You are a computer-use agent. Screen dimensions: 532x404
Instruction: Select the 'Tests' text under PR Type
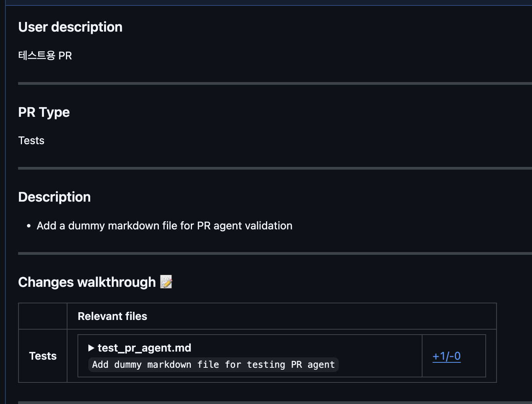31,140
